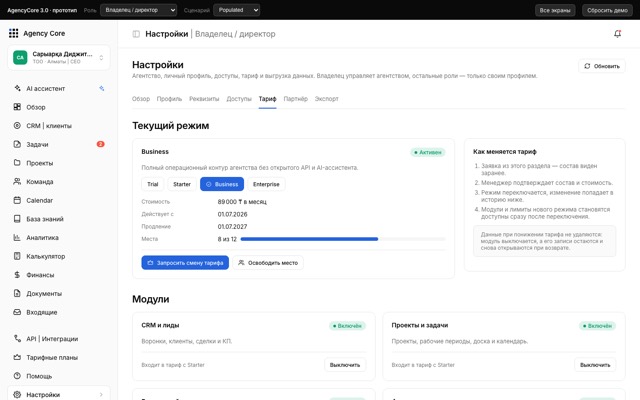Click the price text 89 000 ₸ в месяц

[242, 202]
